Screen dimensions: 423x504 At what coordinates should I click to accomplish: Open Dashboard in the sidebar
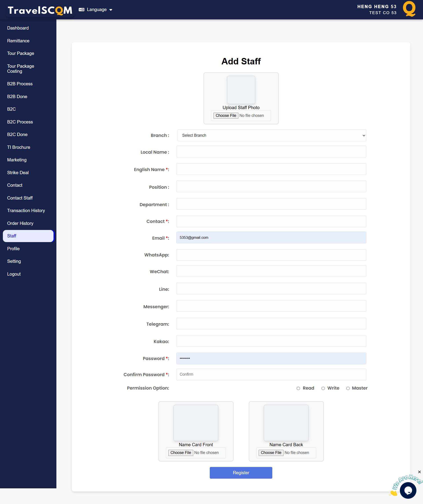tap(18, 28)
